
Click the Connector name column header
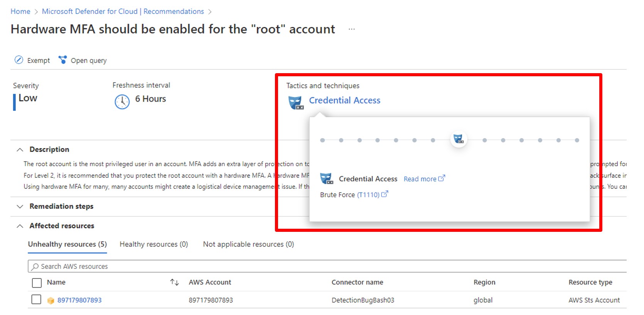pos(357,282)
